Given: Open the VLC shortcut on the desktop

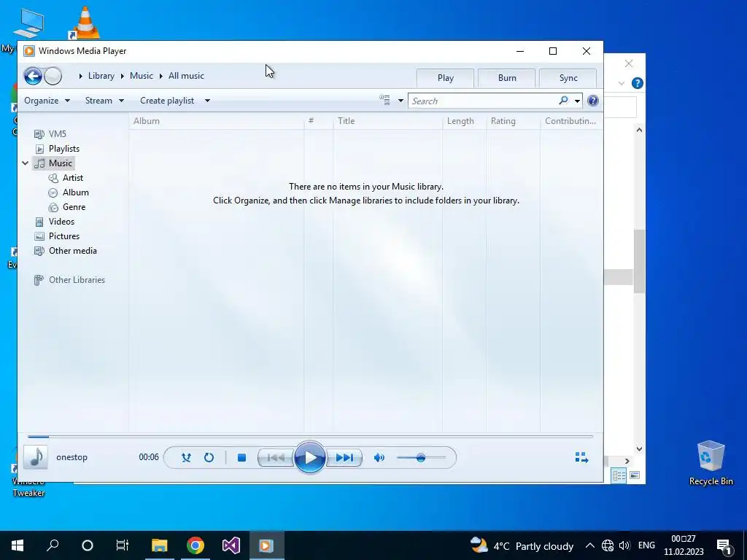Looking at the screenshot, I should coord(85,23).
